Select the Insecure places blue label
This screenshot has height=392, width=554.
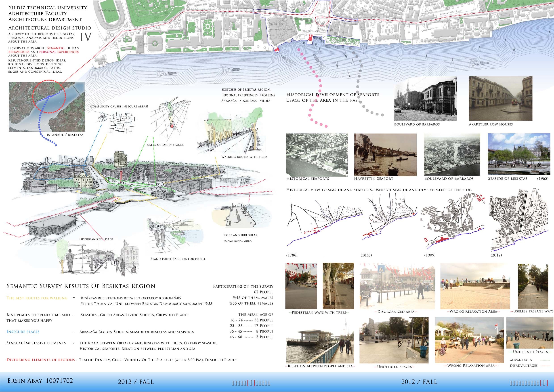click(x=23, y=332)
